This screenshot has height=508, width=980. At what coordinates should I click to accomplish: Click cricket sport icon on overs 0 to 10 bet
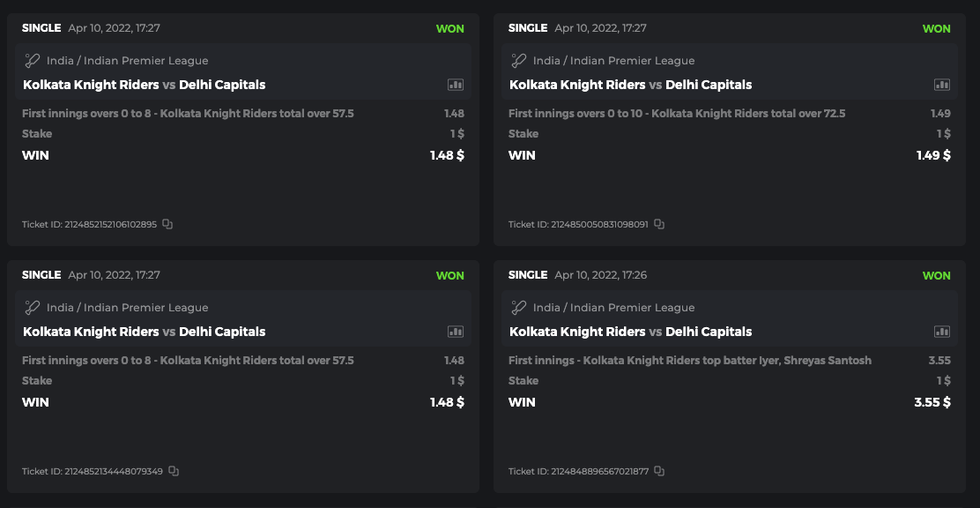[519, 61]
